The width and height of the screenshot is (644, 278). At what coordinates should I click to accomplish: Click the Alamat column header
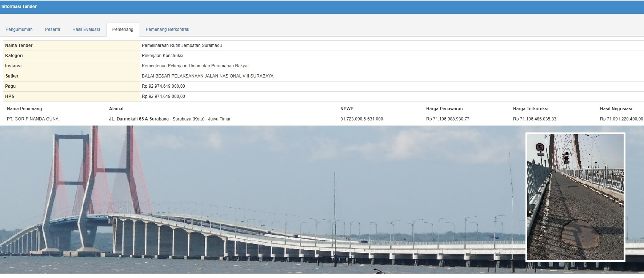coord(116,109)
